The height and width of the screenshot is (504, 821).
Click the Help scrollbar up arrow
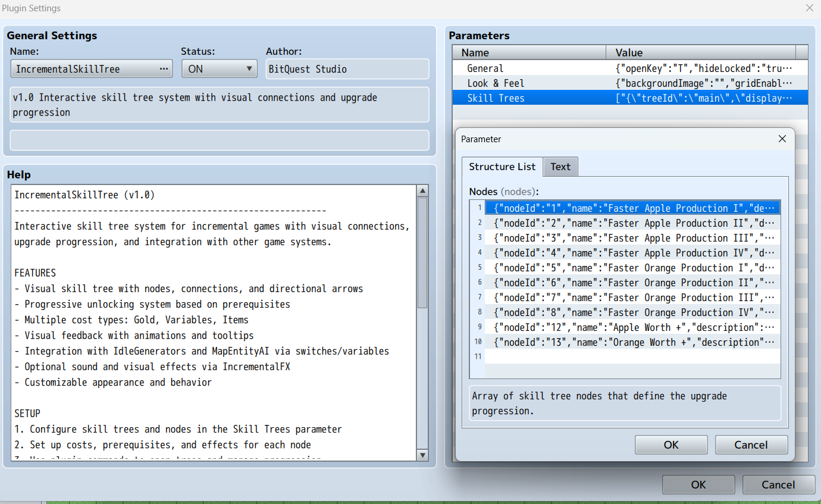[422, 191]
